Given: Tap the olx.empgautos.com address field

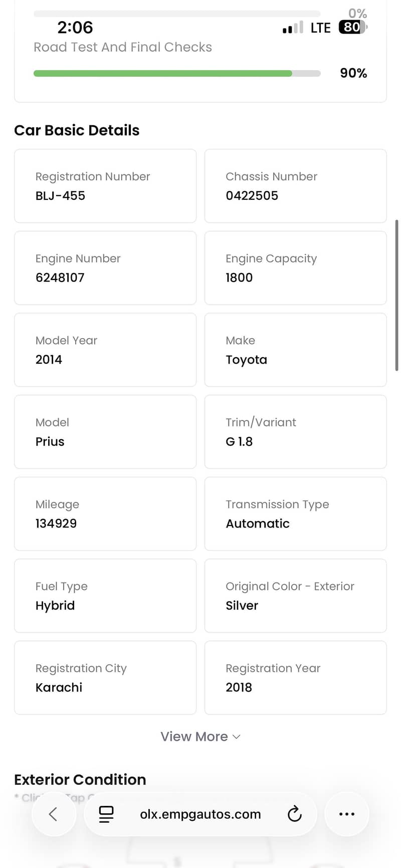Looking at the screenshot, I should tap(200, 814).
